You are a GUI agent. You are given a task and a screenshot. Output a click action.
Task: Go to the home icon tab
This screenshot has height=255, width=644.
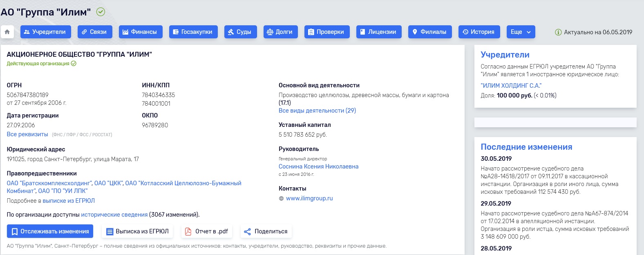tap(7, 32)
